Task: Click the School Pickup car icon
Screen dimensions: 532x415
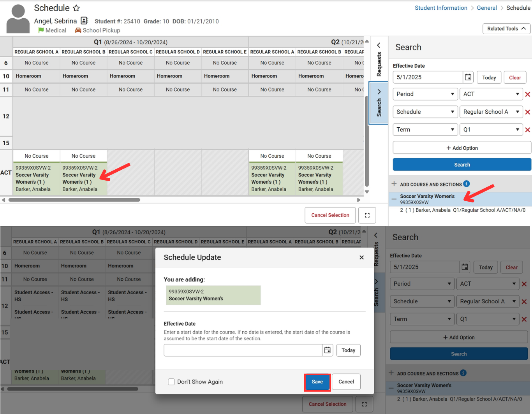Action: pyautogui.click(x=78, y=30)
